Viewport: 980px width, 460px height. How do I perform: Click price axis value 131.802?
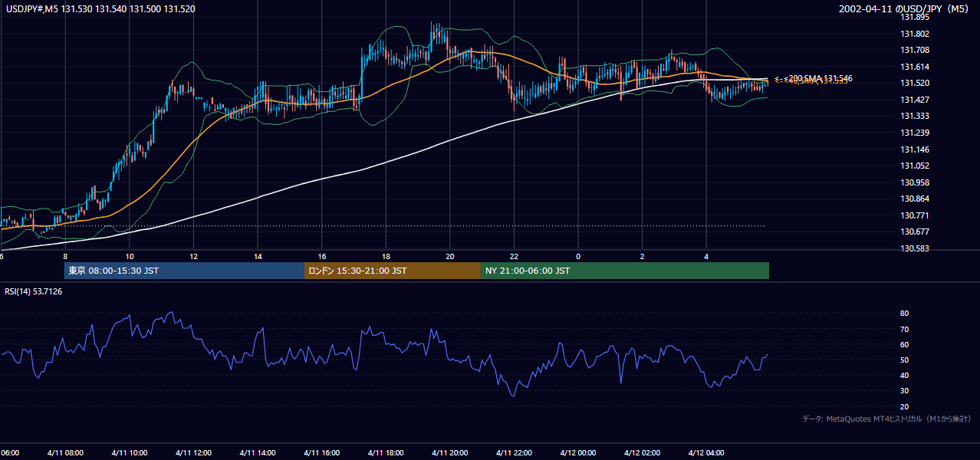tap(914, 34)
